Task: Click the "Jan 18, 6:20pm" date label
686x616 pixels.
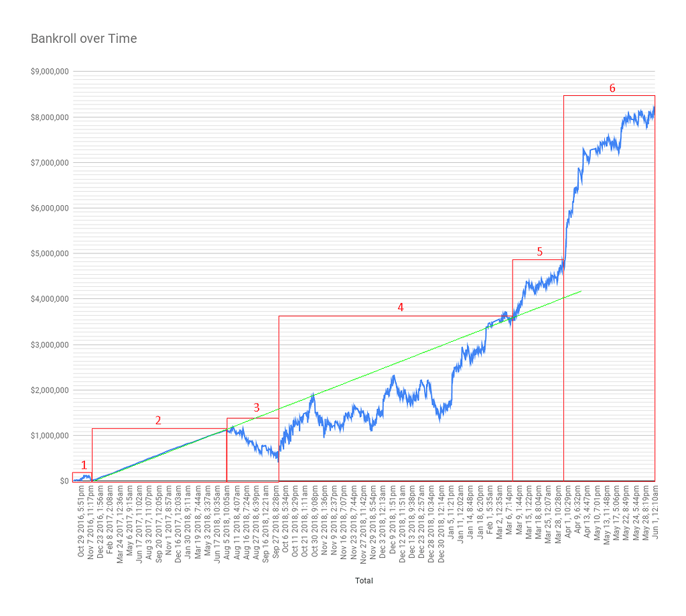Action: point(480,512)
